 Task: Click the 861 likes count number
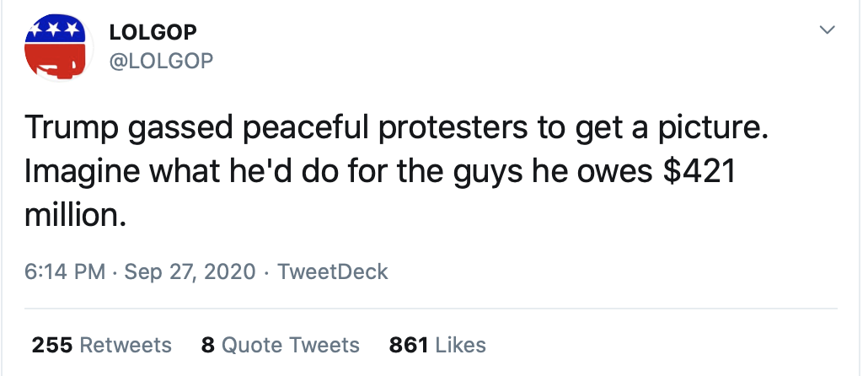tap(410, 345)
